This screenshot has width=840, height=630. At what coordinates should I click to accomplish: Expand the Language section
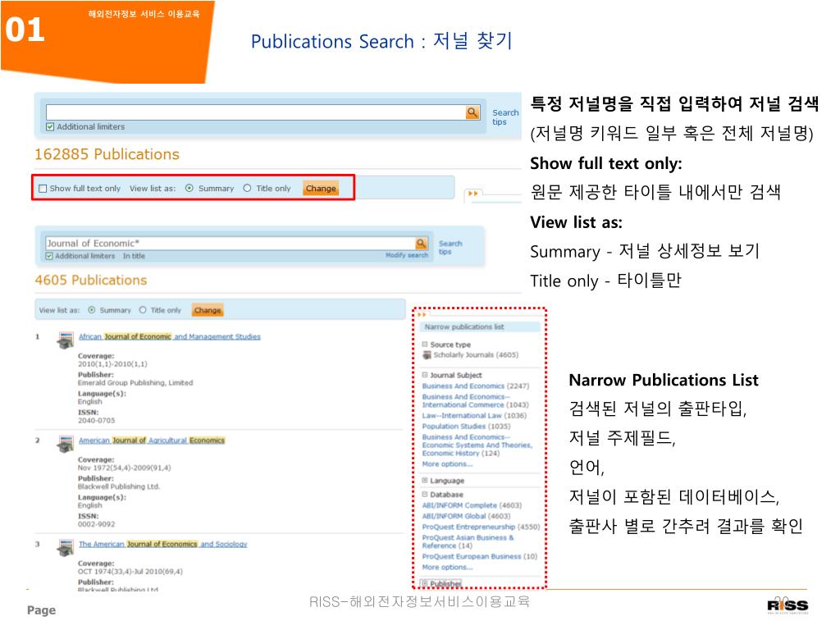[425, 481]
